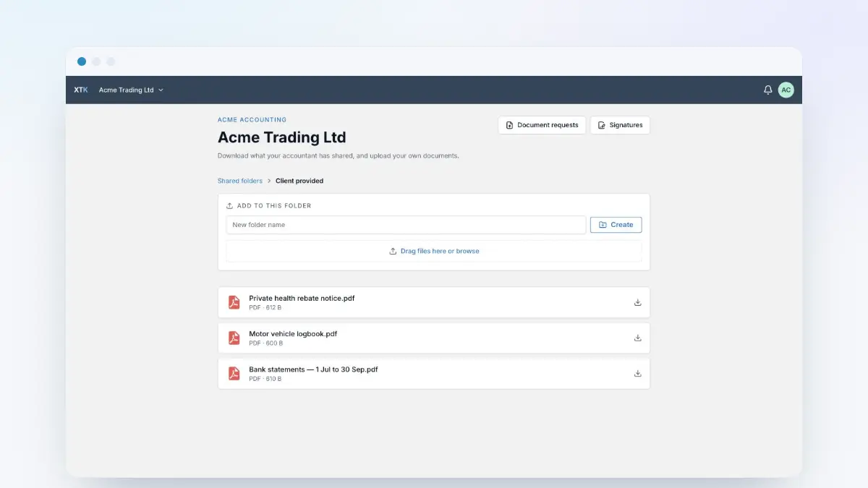868x488 pixels.
Task: Click the ADD TO THIS FOLDER label
Action: [x=274, y=206]
